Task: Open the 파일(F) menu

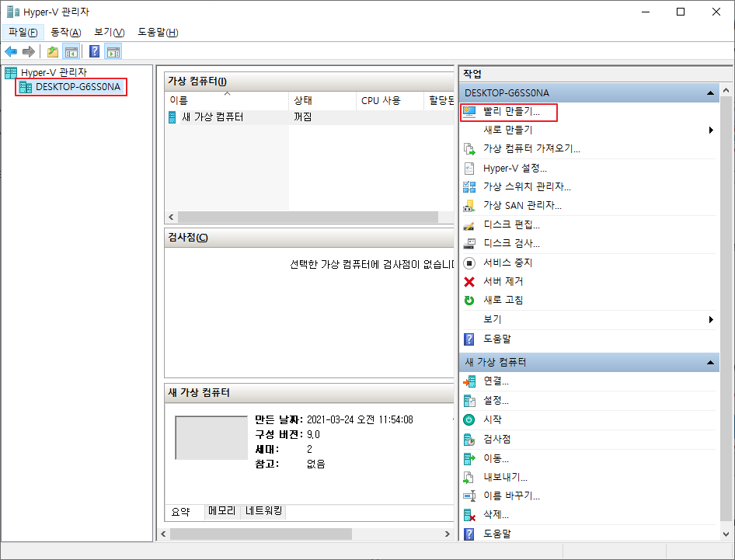Action: 23,32
